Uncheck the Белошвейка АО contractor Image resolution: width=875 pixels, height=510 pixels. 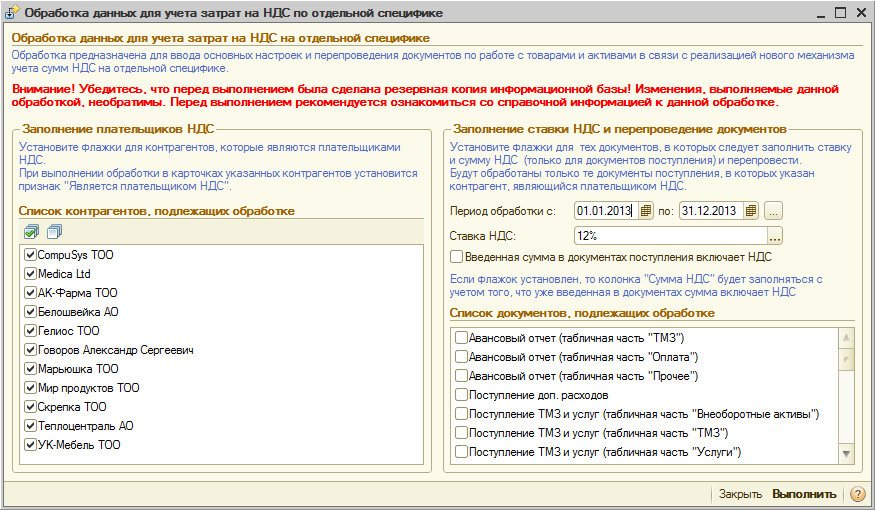(30, 312)
